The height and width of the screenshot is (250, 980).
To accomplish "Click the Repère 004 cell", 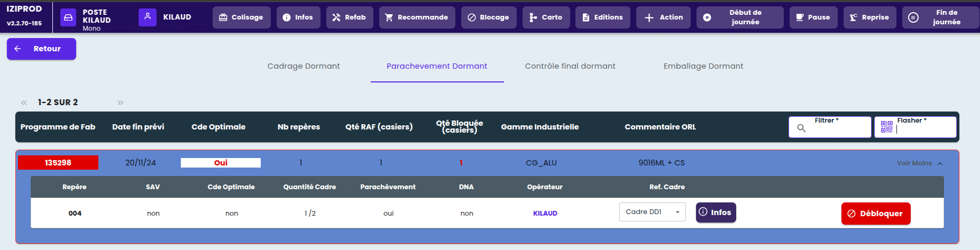I will [x=75, y=214].
